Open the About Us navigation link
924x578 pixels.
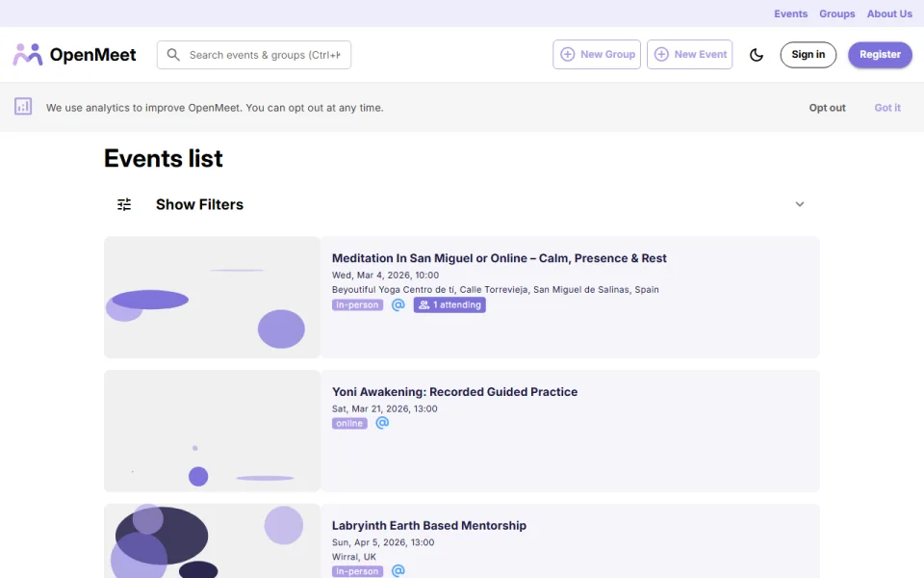889,13
